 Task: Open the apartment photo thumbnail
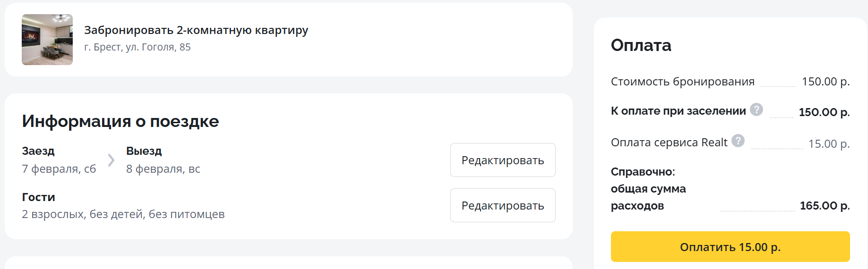(47, 40)
